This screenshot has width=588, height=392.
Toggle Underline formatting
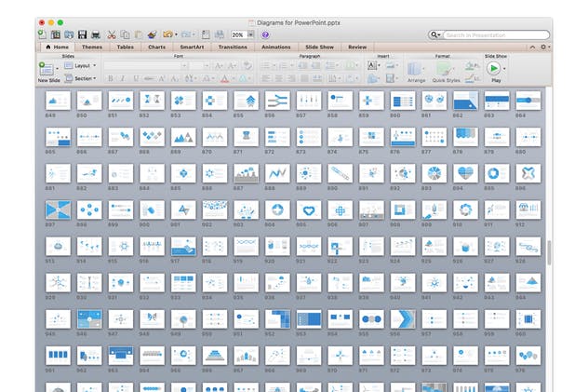[136, 79]
